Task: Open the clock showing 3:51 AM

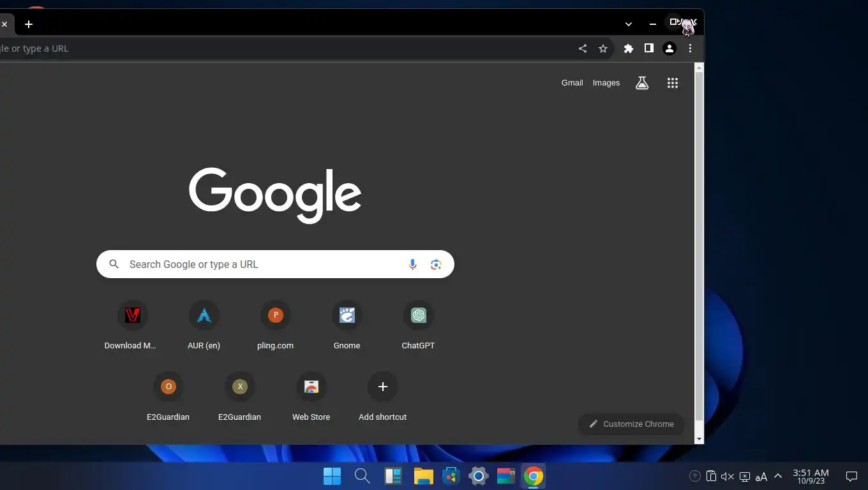Action: point(811,477)
